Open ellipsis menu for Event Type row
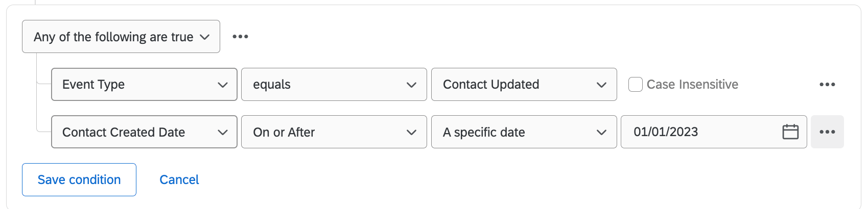Screen dimensions: 868x209 [827, 85]
